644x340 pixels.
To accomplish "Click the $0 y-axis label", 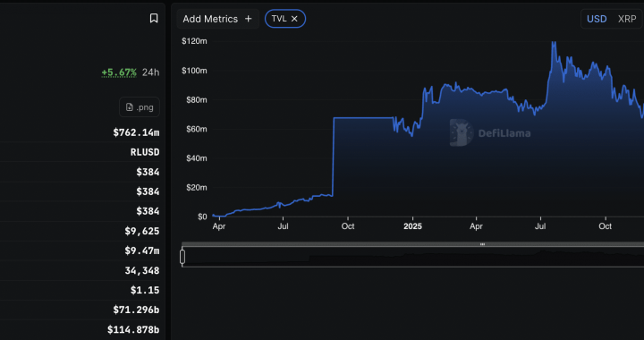I will [202, 217].
